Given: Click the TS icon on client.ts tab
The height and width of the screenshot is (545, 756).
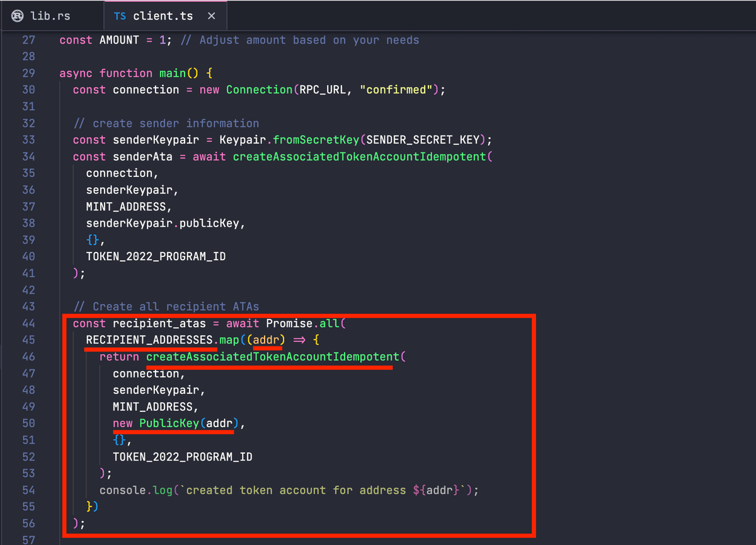Looking at the screenshot, I should click(120, 16).
